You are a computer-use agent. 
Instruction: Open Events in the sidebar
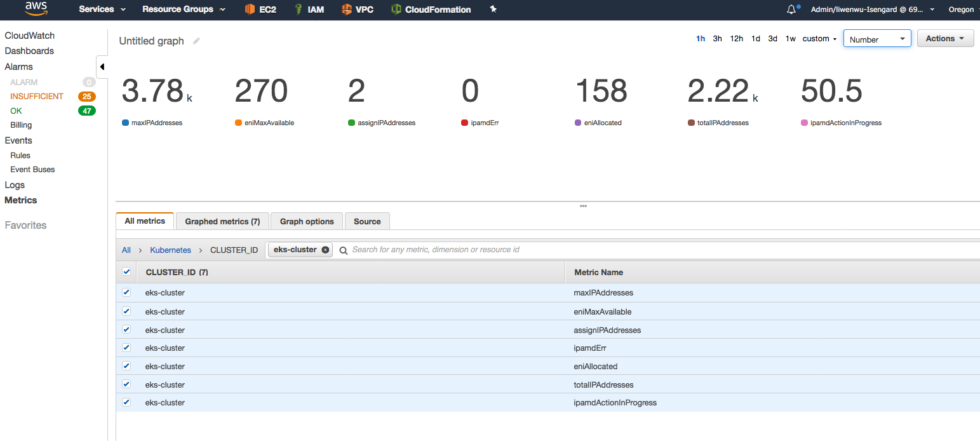(x=18, y=140)
